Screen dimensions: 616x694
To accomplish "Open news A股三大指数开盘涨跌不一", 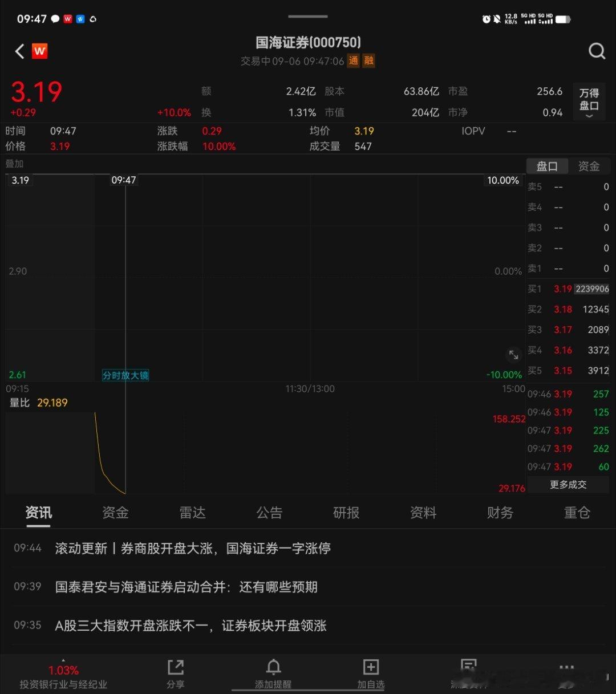I will tap(308, 626).
